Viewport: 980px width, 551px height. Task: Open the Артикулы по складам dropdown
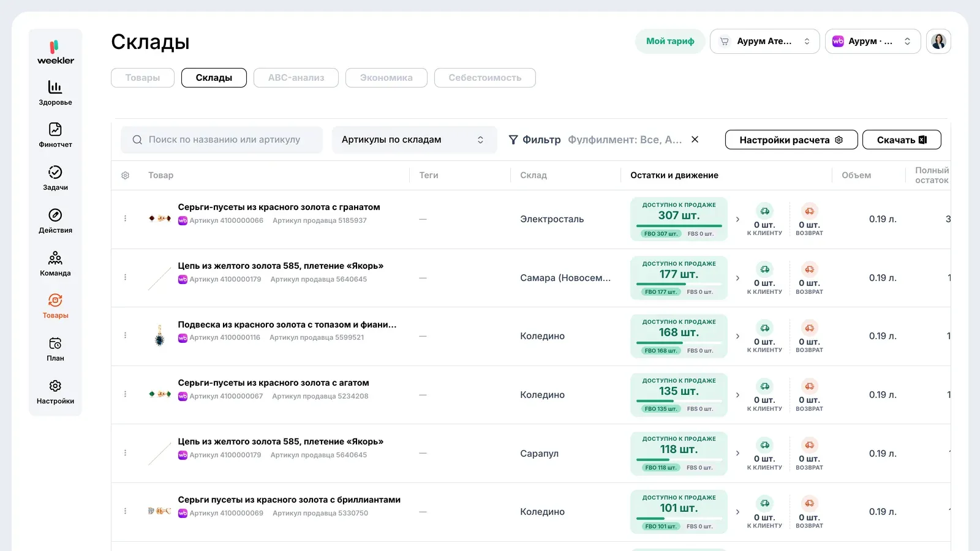click(x=413, y=140)
